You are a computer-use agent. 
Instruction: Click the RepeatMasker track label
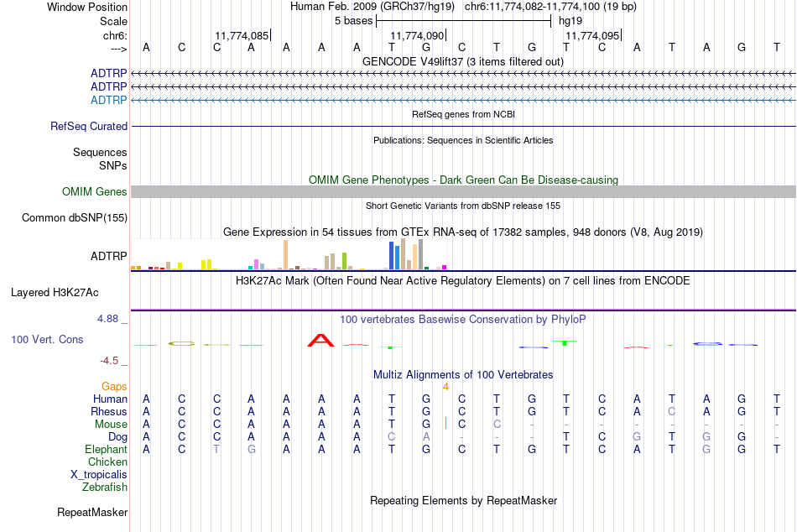pyautogui.click(x=92, y=512)
